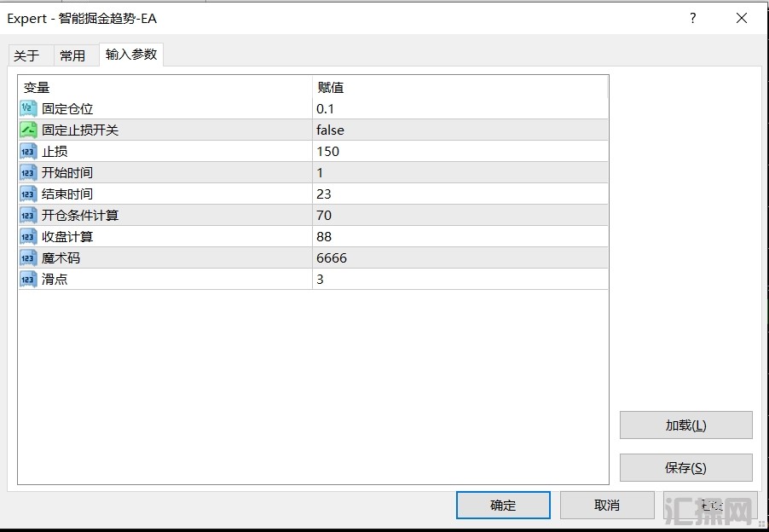
Task: Edit the 魔术码 value 6666
Action: (x=460, y=258)
